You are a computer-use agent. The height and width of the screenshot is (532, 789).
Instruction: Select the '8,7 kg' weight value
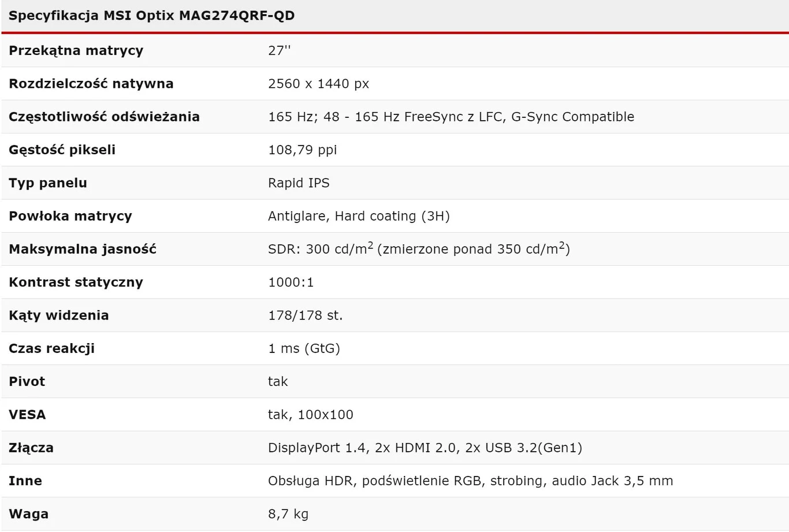point(288,514)
